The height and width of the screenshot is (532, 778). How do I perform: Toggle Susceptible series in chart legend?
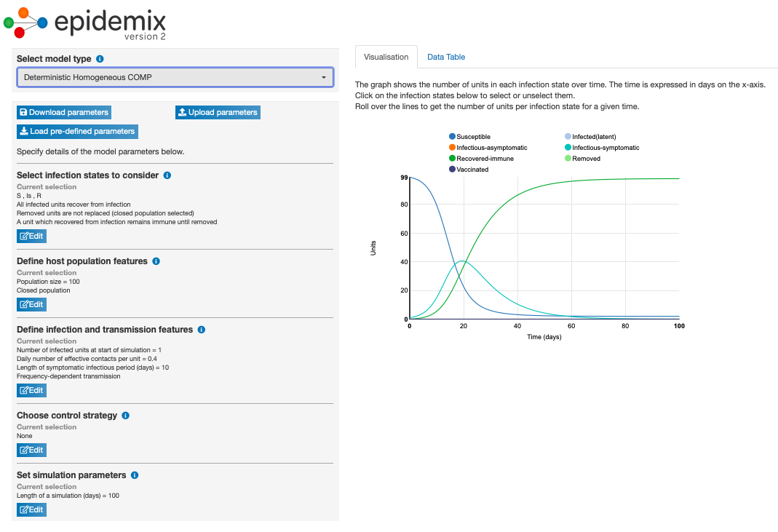coord(473,137)
